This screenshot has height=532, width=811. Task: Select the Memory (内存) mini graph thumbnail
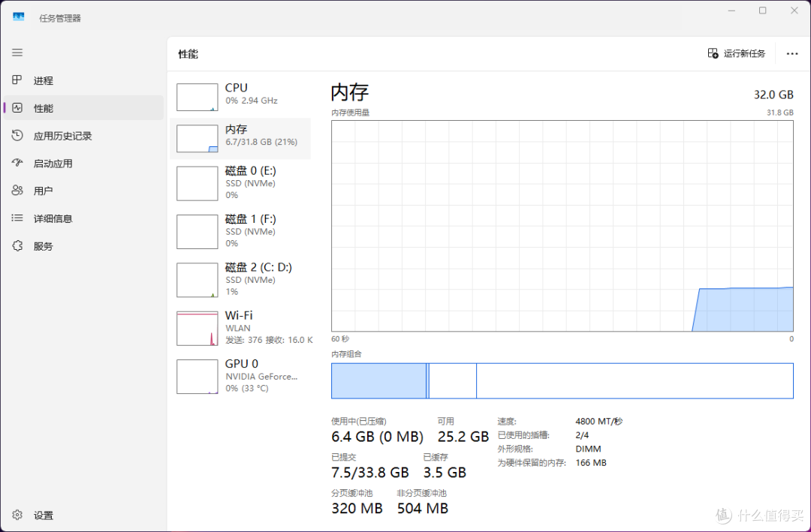point(197,139)
